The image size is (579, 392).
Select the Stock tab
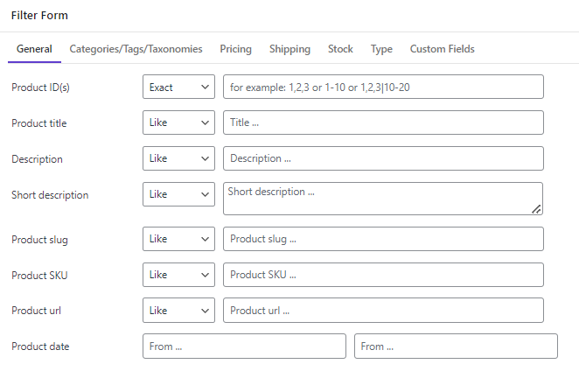[x=340, y=49]
